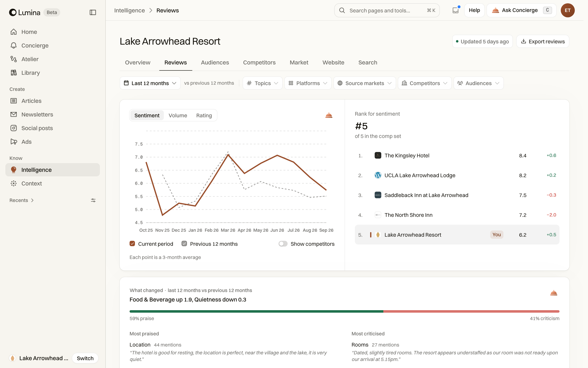The width and height of the screenshot is (588, 368).
Task: Open Library books icon in sidebar
Action: pyautogui.click(x=14, y=73)
